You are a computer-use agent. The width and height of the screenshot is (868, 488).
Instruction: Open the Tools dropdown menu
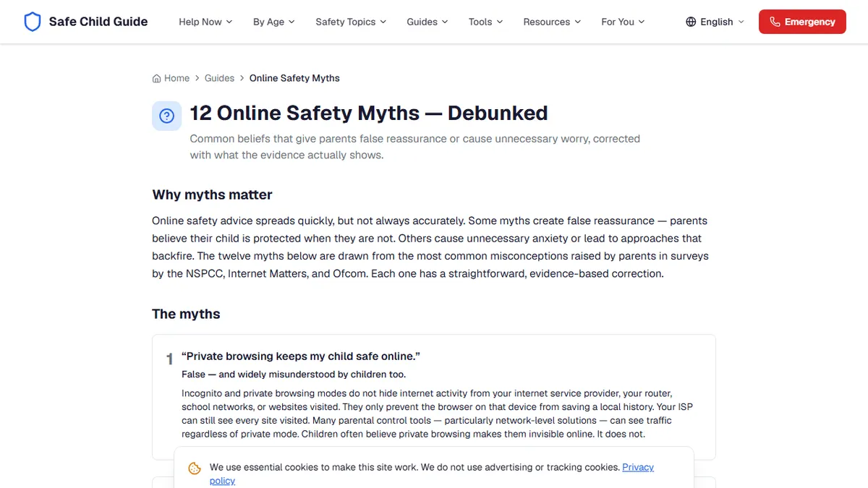coord(485,22)
